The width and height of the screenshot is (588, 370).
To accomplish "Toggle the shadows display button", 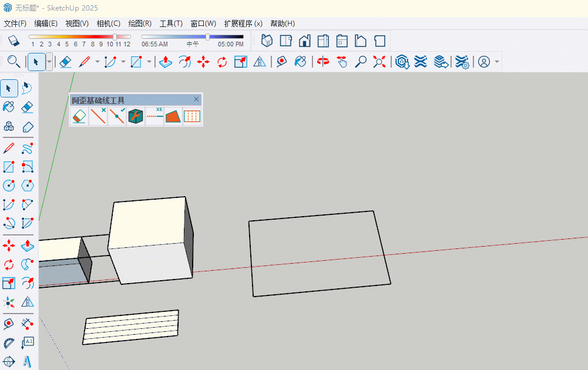I will pyautogui.click(x=14, y=41).
